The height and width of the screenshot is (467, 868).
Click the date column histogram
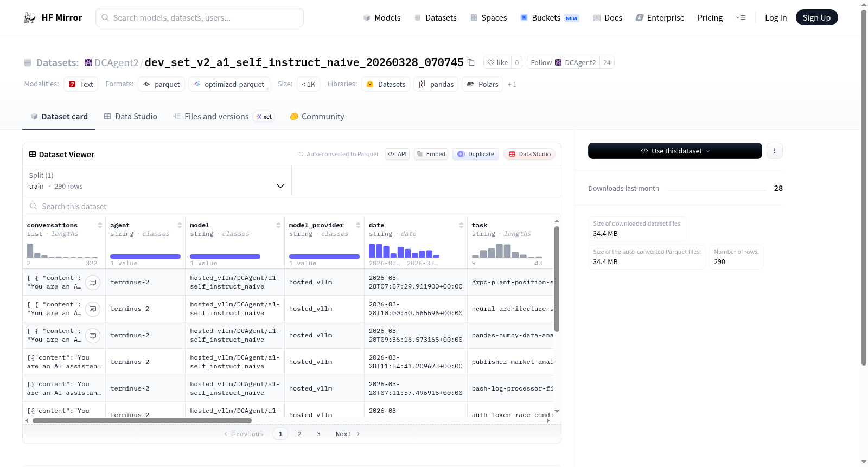[x=404, y=250]
